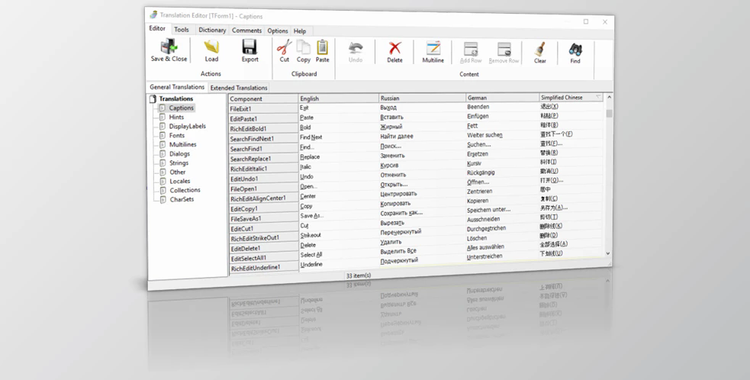Switch to the Editor ribbon tab
750x380 pixels.
click(x=157, y=29)
